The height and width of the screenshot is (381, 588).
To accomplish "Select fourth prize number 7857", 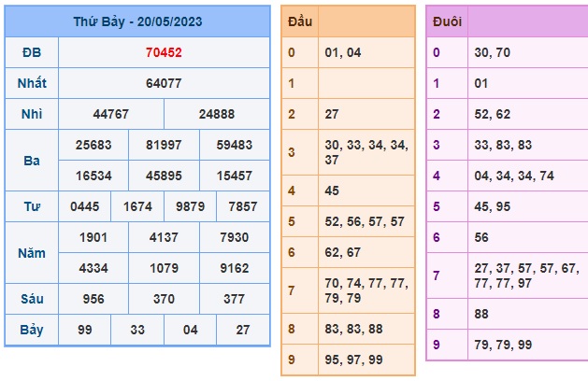I will tap(243, 206).
